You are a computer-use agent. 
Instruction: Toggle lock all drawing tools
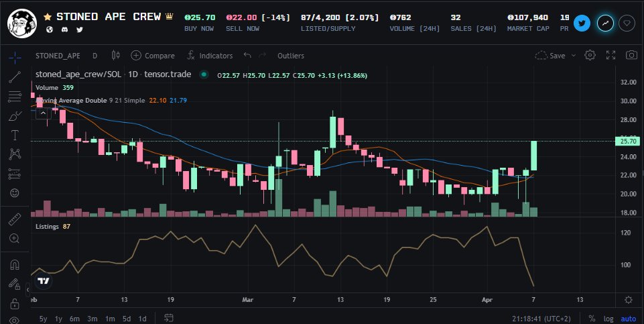(x=15, y=304)
